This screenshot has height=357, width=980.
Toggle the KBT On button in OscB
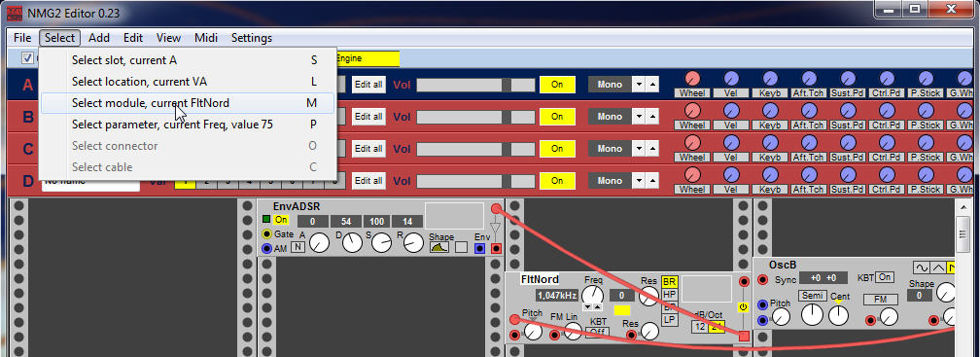(x=884, y=277)
